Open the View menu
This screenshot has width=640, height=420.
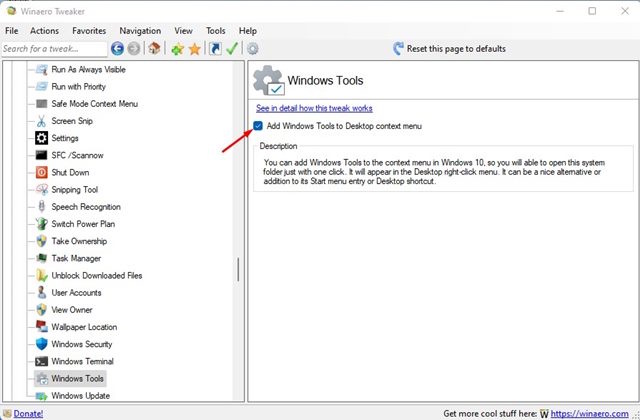tap(183, 31)
